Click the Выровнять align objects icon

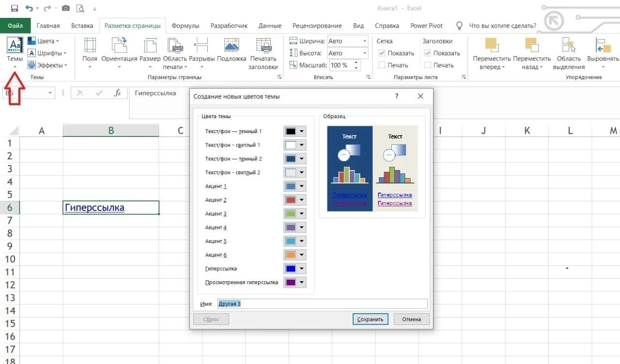click(603, 45)
